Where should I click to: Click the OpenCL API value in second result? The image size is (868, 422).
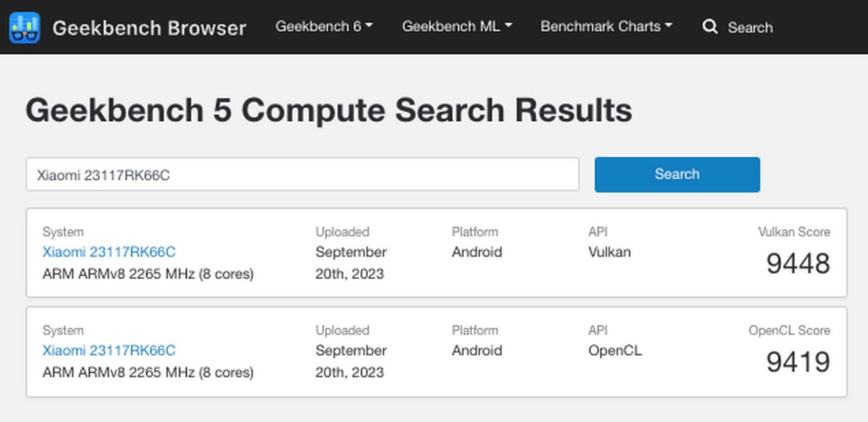click(614, 350)
